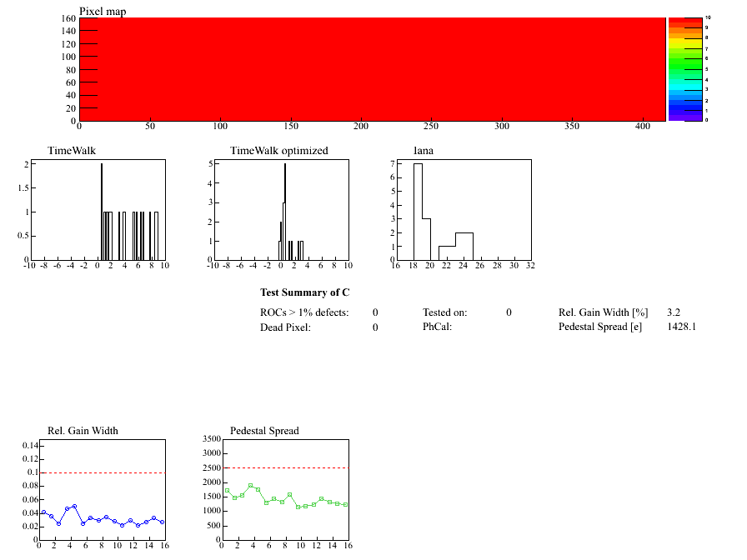
Task: Click the Rel. Gain Width value 3.2
Action: coord(674,312)
